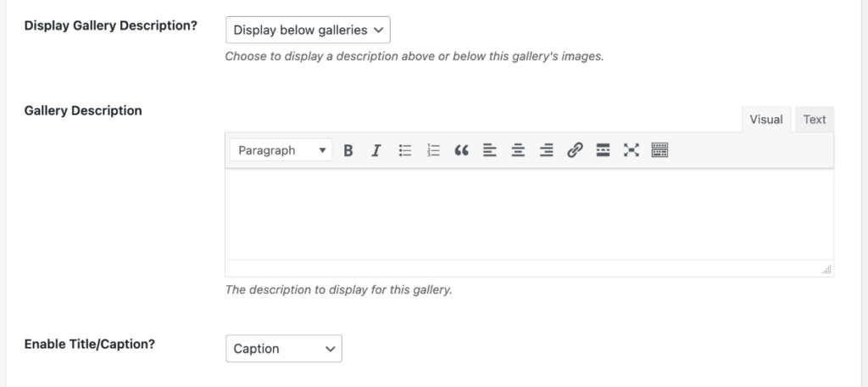Open distraction-free fullscreen mode
The image size is (868, 387).
click(x=632, y=150)
